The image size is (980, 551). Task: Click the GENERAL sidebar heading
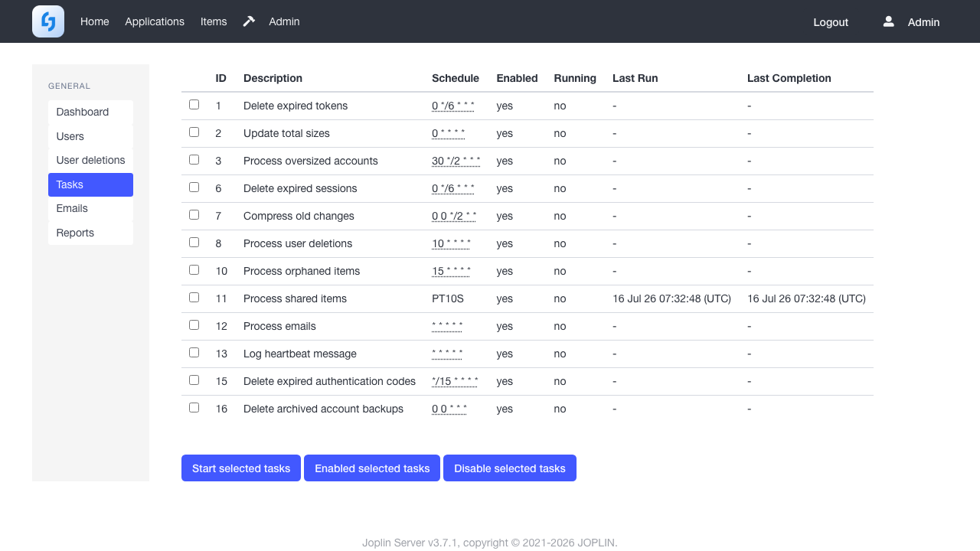coord(69,86)
